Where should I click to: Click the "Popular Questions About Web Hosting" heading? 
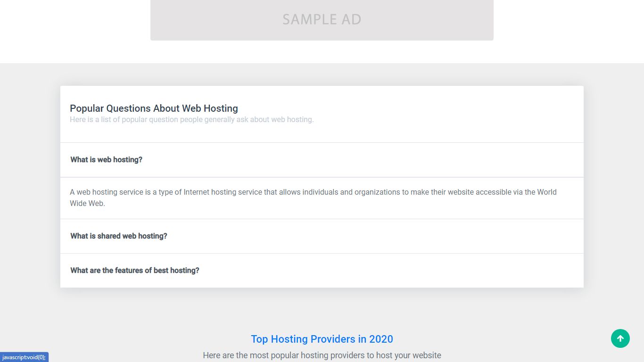click(x=154, y=108)
